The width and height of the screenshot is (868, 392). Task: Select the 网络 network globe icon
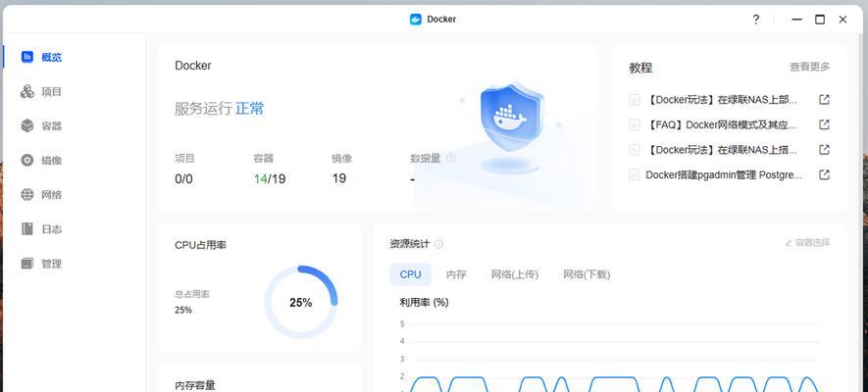[27, 195]
